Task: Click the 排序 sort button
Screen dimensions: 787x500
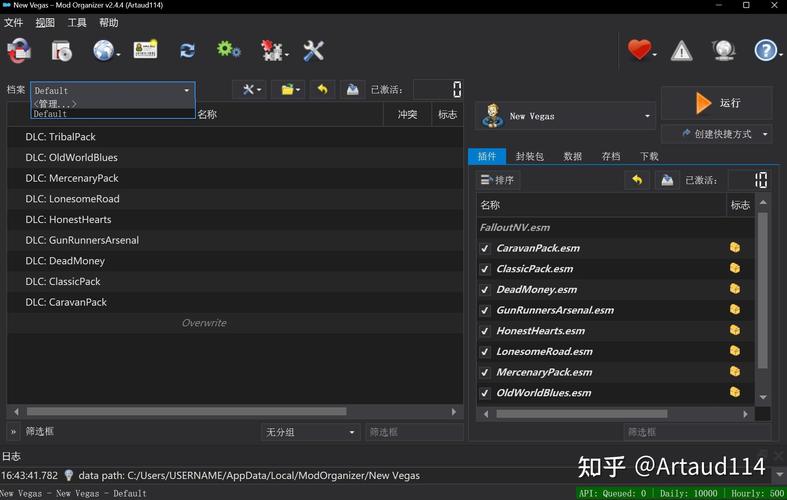Action: [x=498, y=180]
